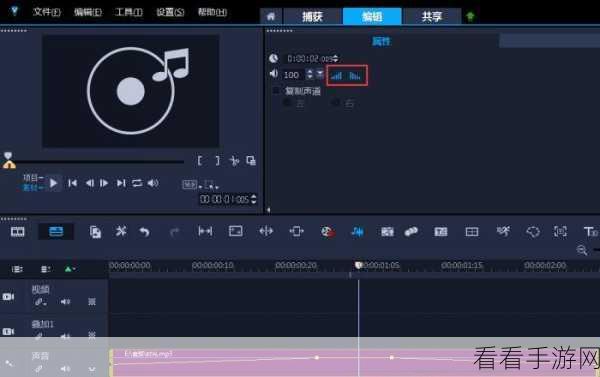Open the preview resize options dropdown
Image resolution: width=600 pixels, height=377 pixels.
[x=211, y=185]
